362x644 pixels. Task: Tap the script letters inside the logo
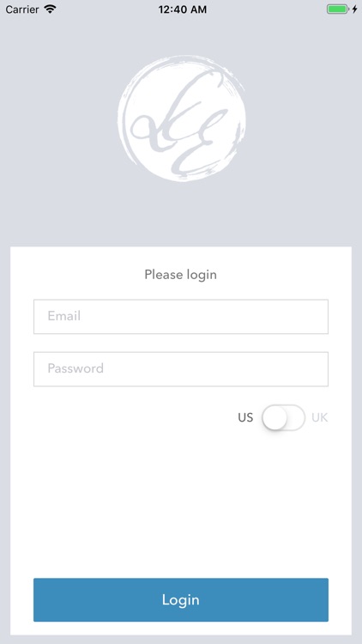[181, 121]
